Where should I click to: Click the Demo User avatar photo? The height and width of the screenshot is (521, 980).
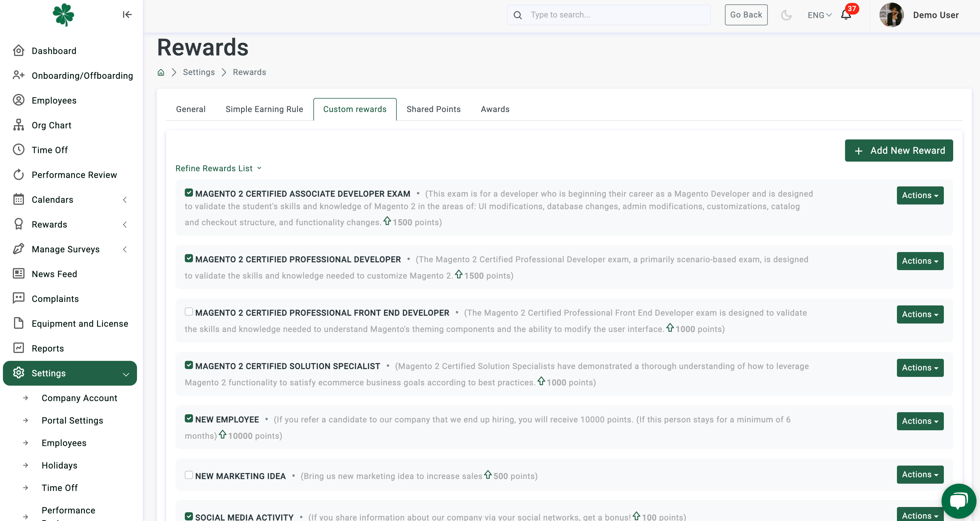(891, 15)
